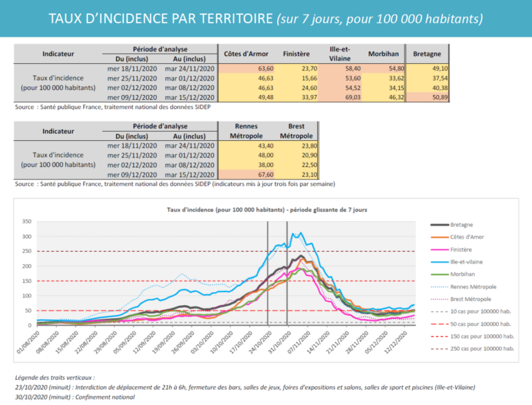The height and width of the screenshot is (405, 532).
Task: Select the Finistère column header
Action: 296,53
